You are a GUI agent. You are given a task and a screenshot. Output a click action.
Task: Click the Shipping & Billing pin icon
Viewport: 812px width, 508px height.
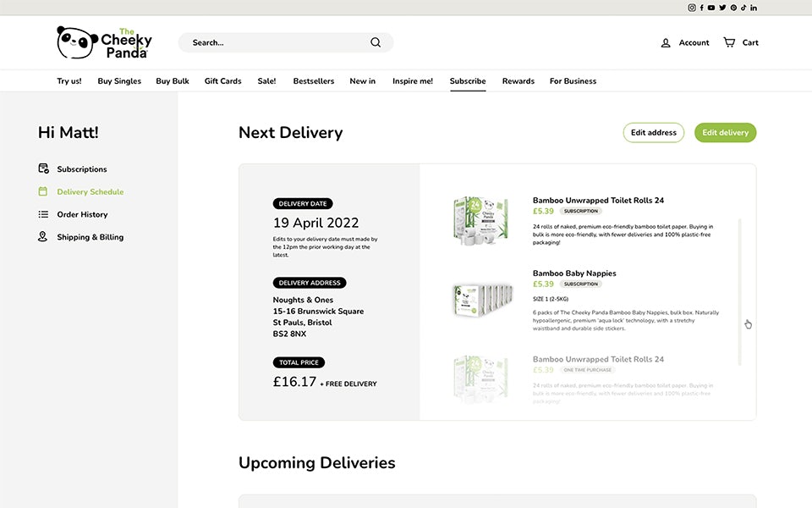point(43,236)
